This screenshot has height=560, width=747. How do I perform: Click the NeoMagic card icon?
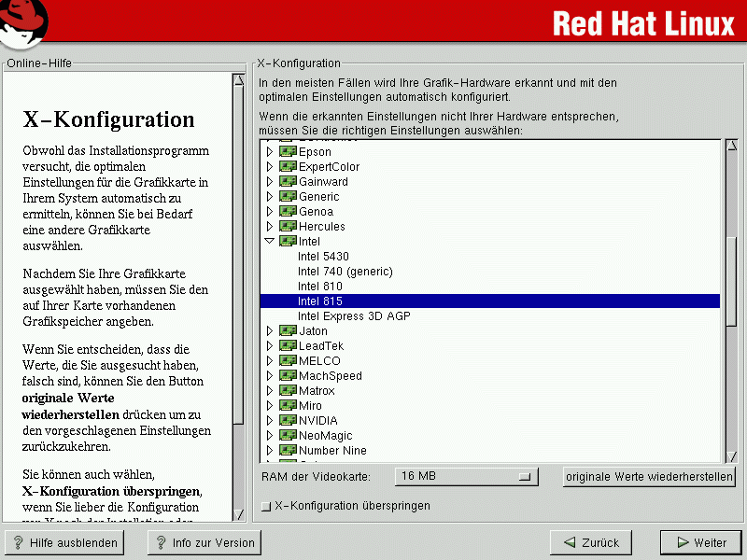(288, 436)
